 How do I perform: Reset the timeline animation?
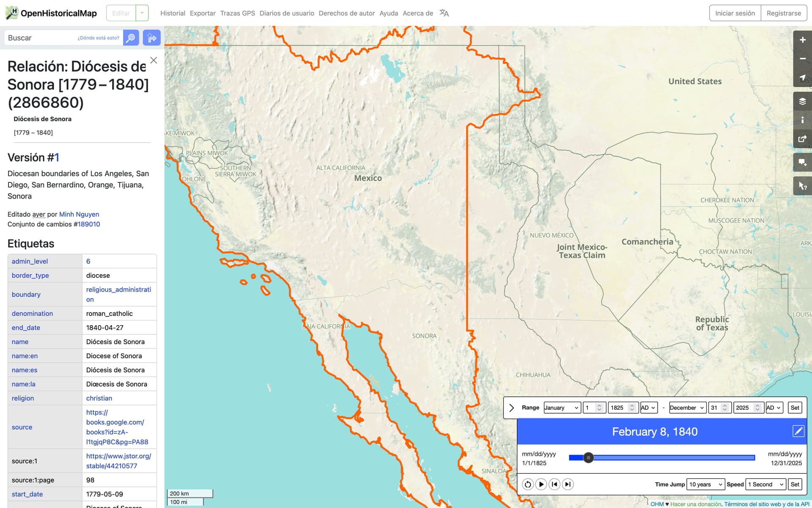point(527,484)
